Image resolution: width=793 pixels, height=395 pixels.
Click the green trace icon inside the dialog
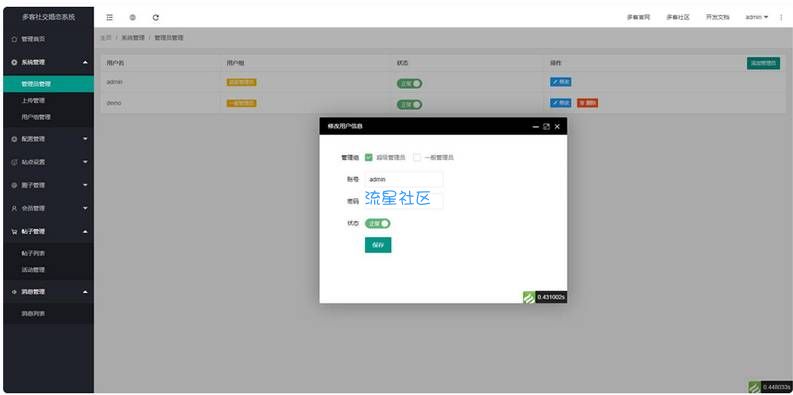[x=528, y=297]
